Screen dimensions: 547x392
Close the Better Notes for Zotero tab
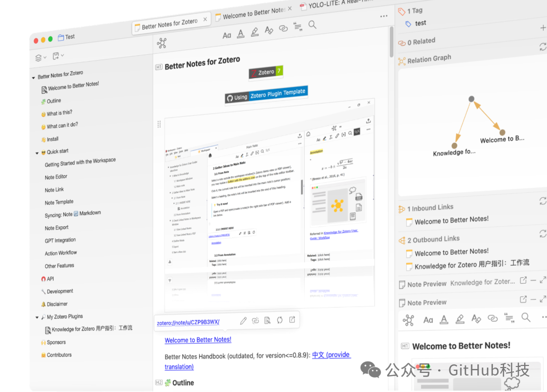point(205,19)
